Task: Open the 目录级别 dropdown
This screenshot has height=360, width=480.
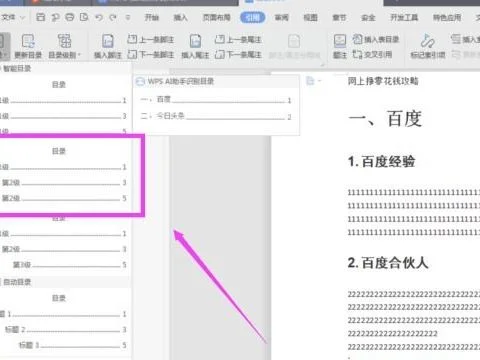Action: click(65, 46)
